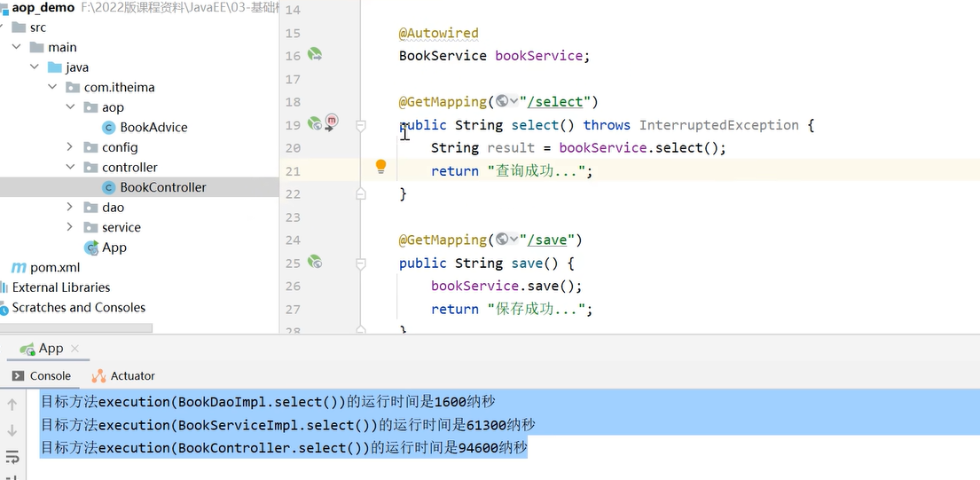Click the red 'm' advised-method icon on line 19

[332, 122]
